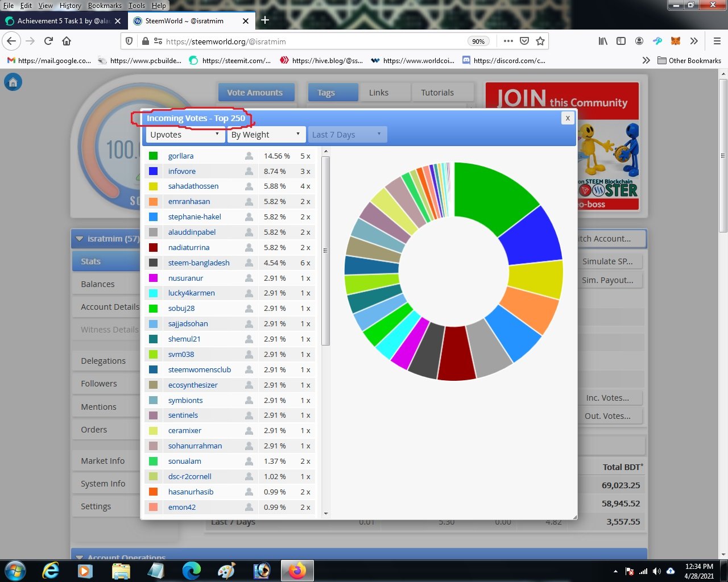
Task: Open the Pocket save icon
Action: [524, 41]
